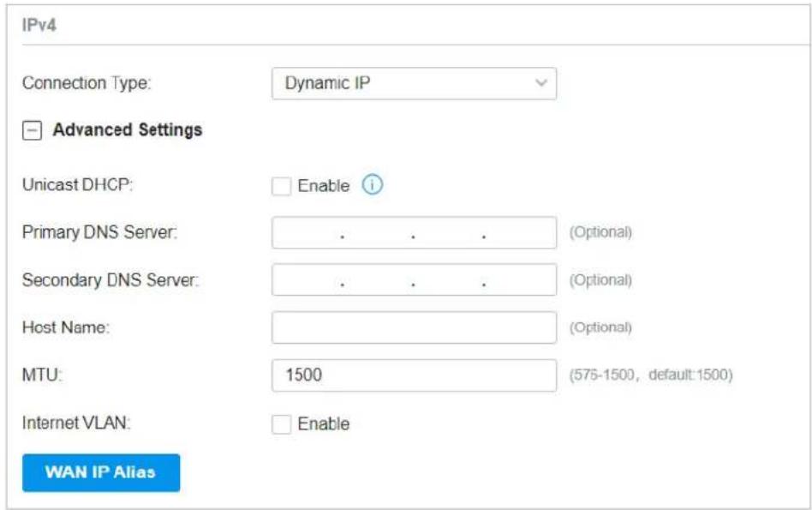Viewport: 812px width, 510px height.
Task: Click the Secondary DNS Server field
Action: click(414, 280)
